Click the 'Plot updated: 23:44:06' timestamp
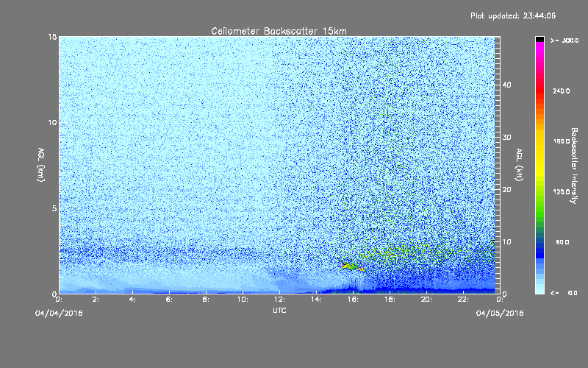Screen dimensions: 588x368 point(513,15)
